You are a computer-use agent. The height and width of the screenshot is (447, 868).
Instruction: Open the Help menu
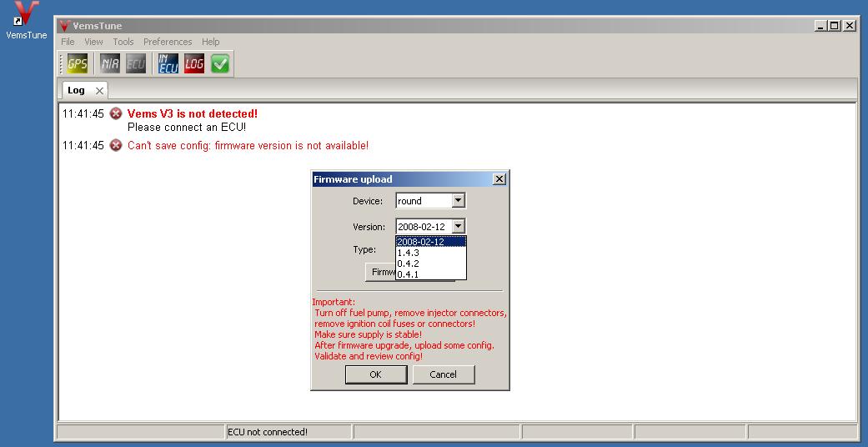pyautogui.click(x=210, y=42)
